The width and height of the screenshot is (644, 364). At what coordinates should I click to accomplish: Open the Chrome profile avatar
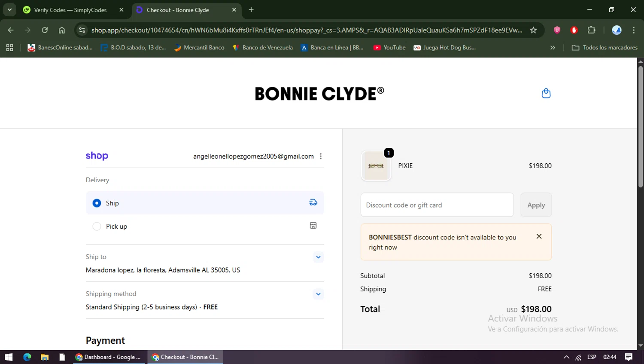pyautogui.click(x=617, y=30)
